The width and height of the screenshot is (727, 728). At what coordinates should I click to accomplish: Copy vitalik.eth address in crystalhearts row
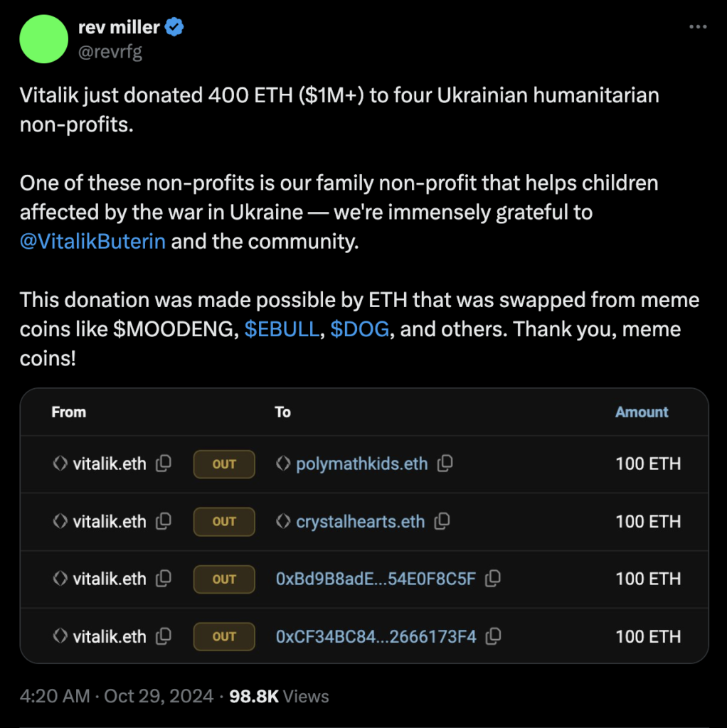point(164,522)
